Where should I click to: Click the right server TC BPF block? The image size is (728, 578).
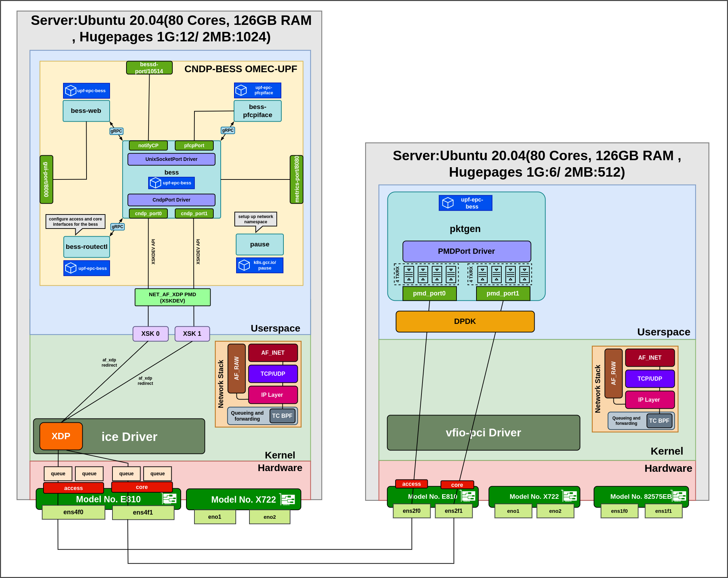[x=659, y=421]
